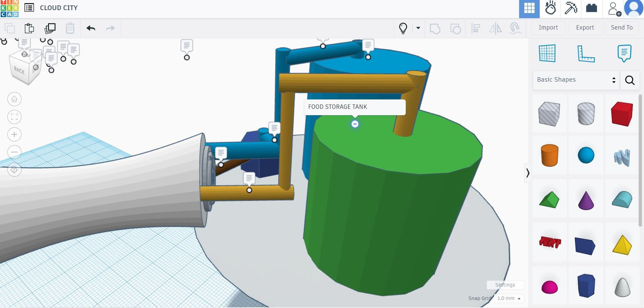
Task: Click the Settings button
Action: pyautogui.click(x=505, y=285)
